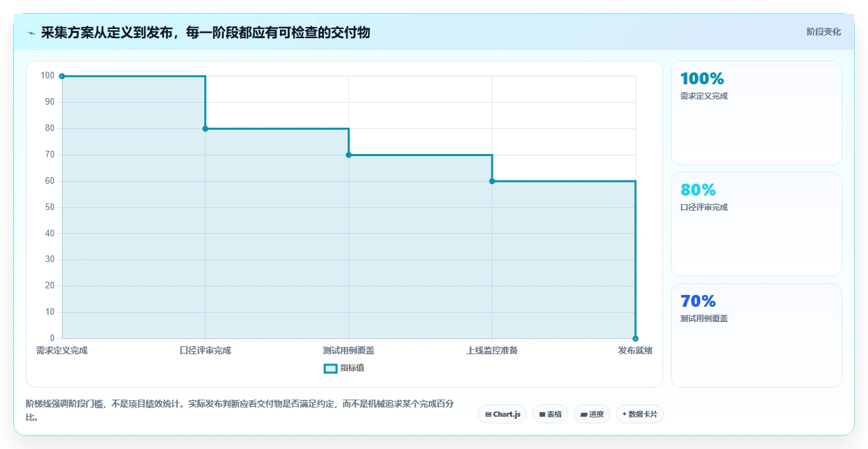Click x-axis label 发布就绪
The width and height of the screenshot is (868, 449).
pos(635,350)
